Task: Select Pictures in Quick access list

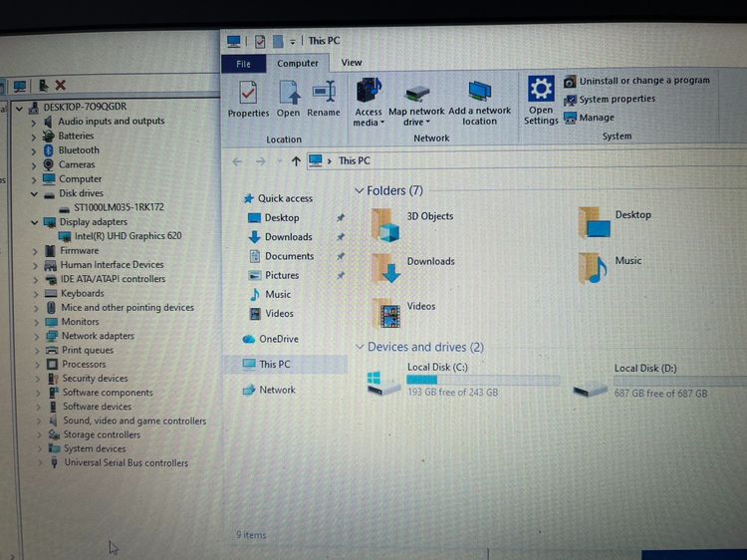Action: 274,275
